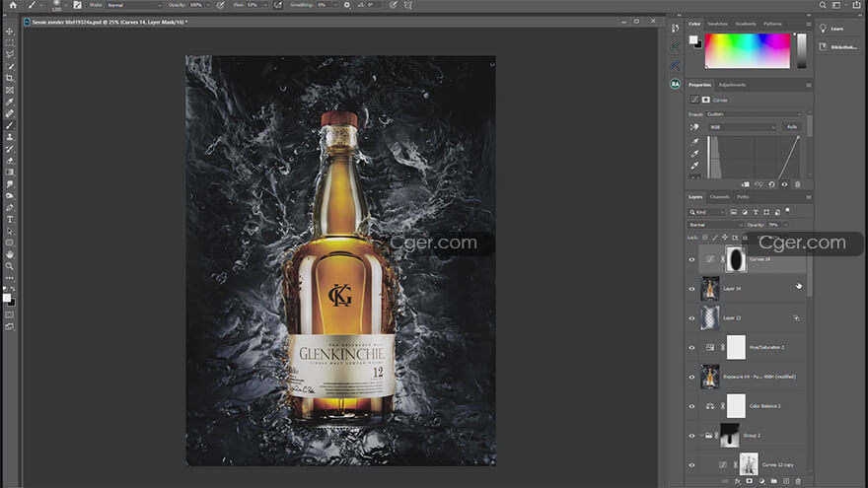Switch to the Adjustments tab
Image resolution: width=868 pixels, height=488 pixels.
pyautogui.click(x=732, y=85)
